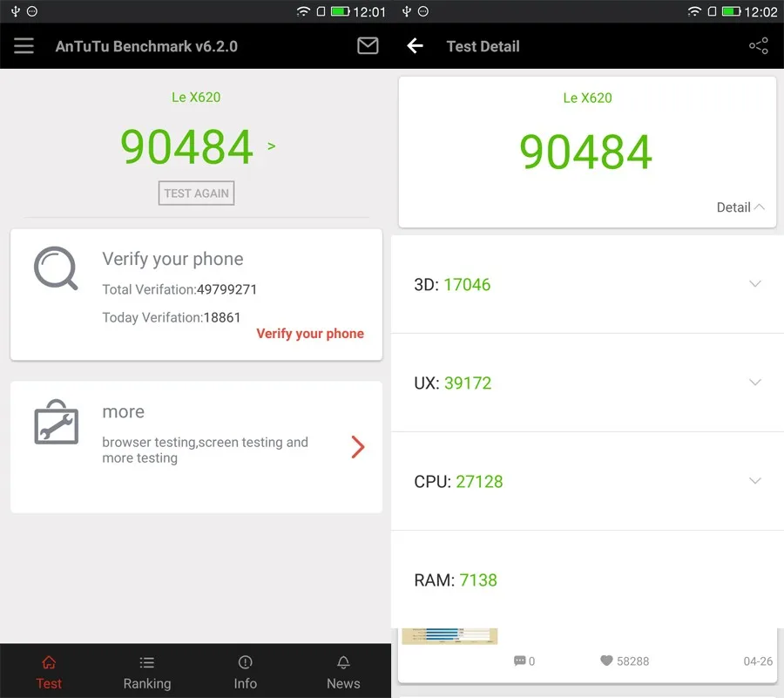This screenshot has height=698, width=784.
Task: Tap the list icon above Ranking
Action: (x=147, y=662)
